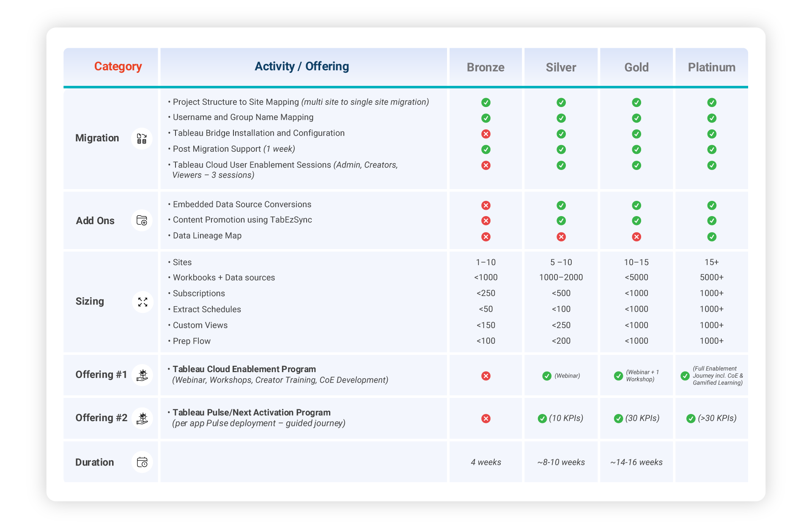Click green check beside (>30 KPIs)
Screen dimensions: 812x529
click(691, 419)
